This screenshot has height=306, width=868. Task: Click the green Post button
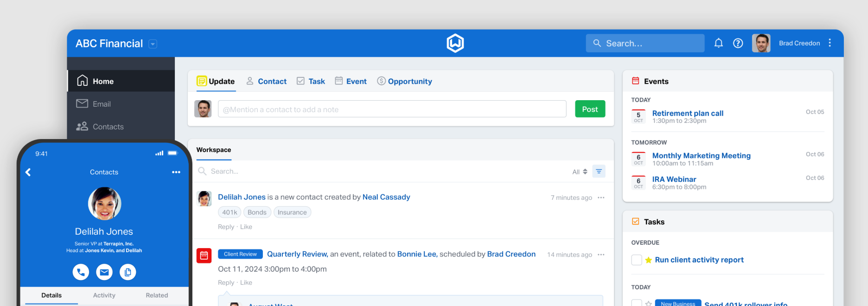click(x=590, y=109)
